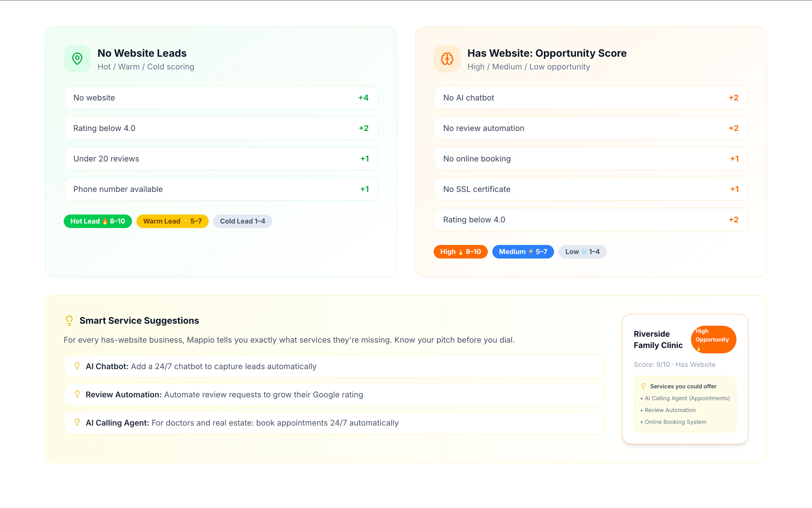Open the AI Calling Agent suggestion row
812x508 pixels.
pos(334,423)
